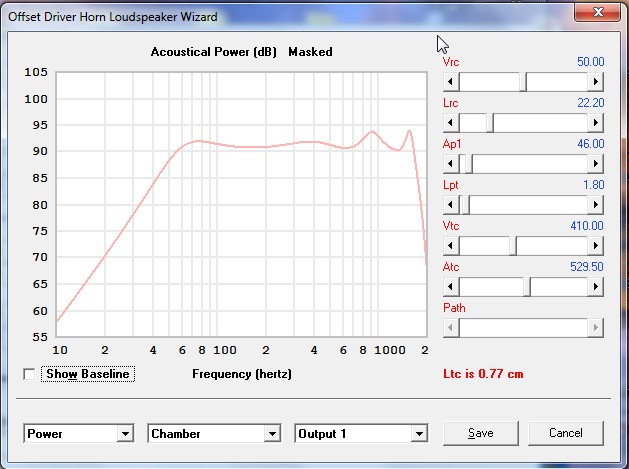The image size is (629, 469).
Task: Click right arrow of Atc slider
Action: coord(595,286)
